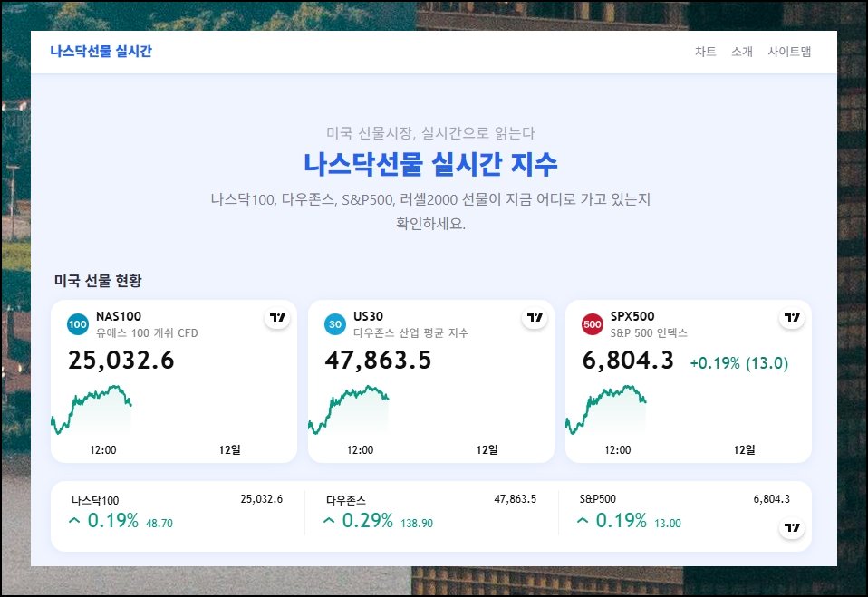Click the US30 mini chart line
868x597 pixels.
[348, 409]
